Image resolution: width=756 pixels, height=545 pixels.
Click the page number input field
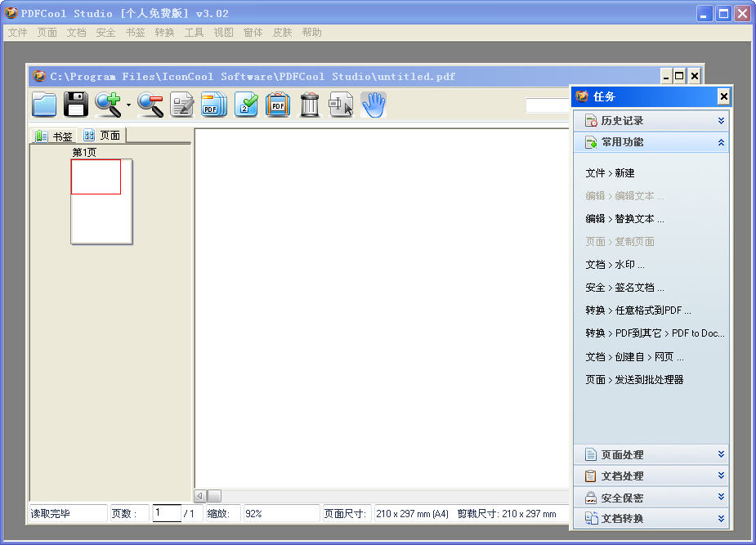point(167,513)
